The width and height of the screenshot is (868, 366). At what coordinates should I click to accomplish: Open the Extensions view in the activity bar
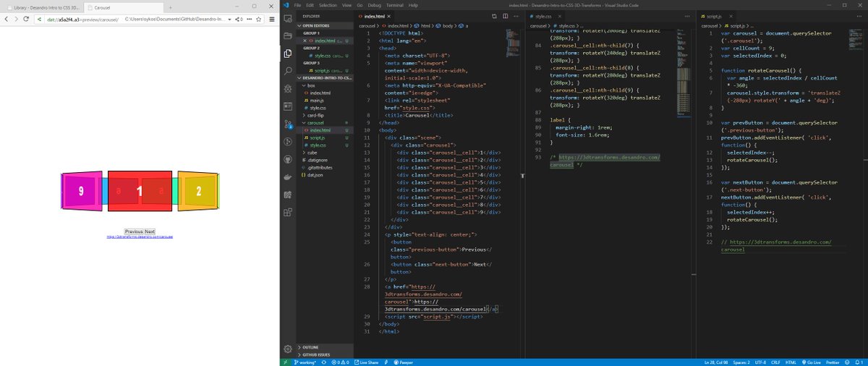(288, 212)
